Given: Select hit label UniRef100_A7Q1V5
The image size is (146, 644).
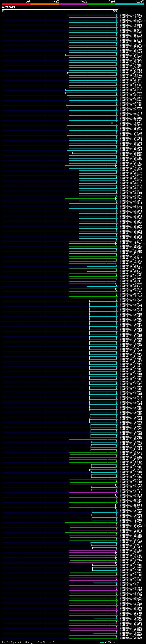Looking at the screenshot, I should [131, 460].
